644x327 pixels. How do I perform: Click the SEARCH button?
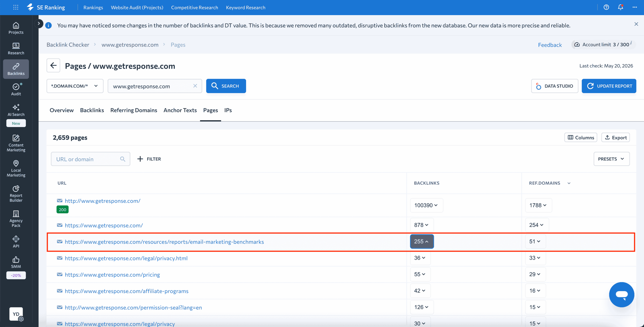pos(226,86)
